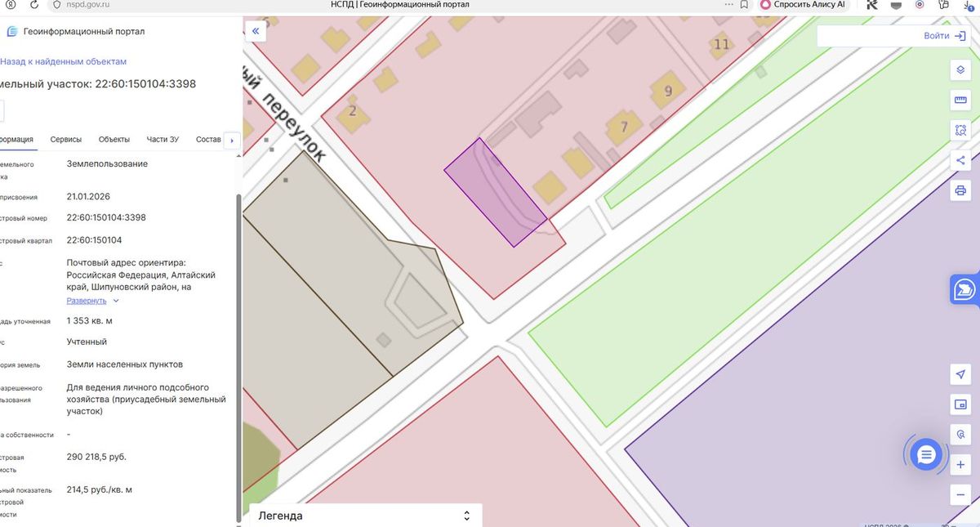The width and height of the screenshot is (980, 527).
Task: Open the Части ЗУ tab
Action: click(x=163, y=140)
